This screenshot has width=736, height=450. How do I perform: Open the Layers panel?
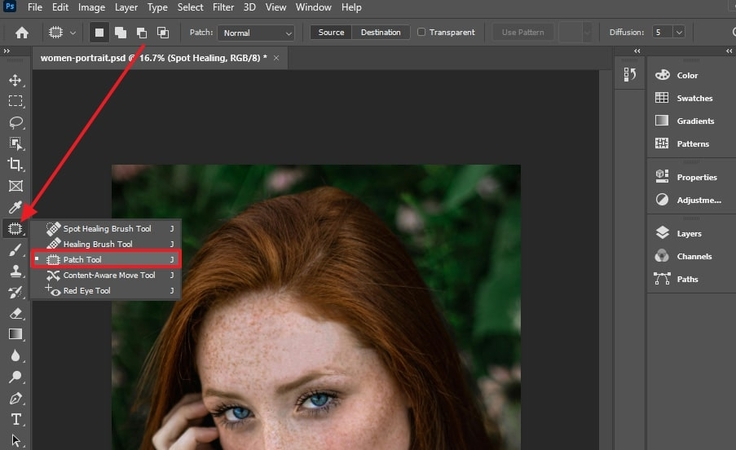point(690,233)
